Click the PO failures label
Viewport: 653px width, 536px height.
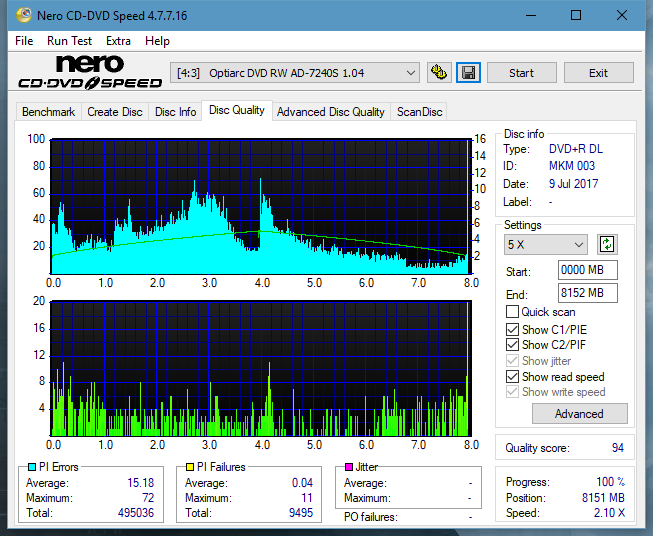pyautogui.click(x=371, y=517)
